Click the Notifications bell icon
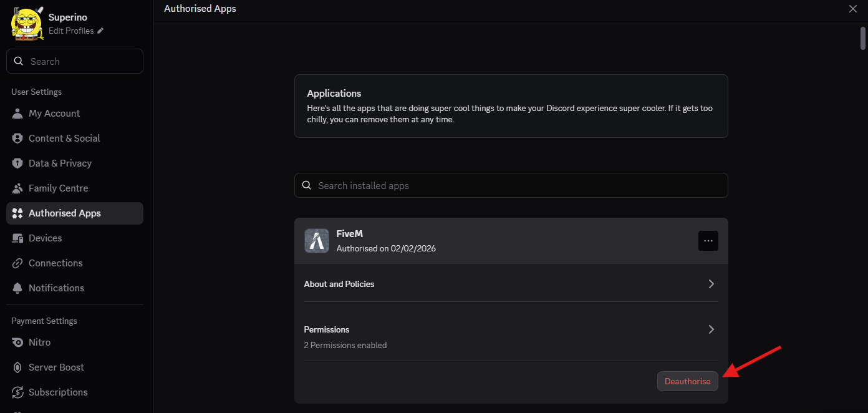This screenshot has height=413, width=868. pos(17,288)
